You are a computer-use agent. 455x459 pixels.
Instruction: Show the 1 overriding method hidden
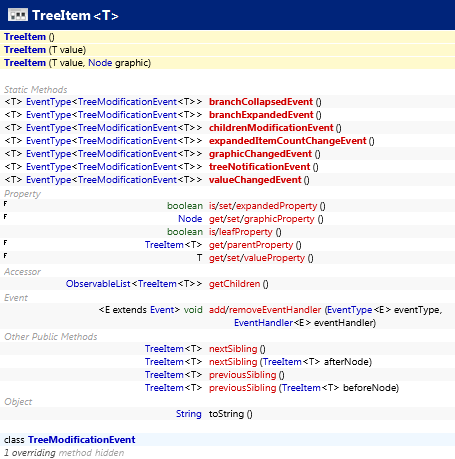coord(64,453)
